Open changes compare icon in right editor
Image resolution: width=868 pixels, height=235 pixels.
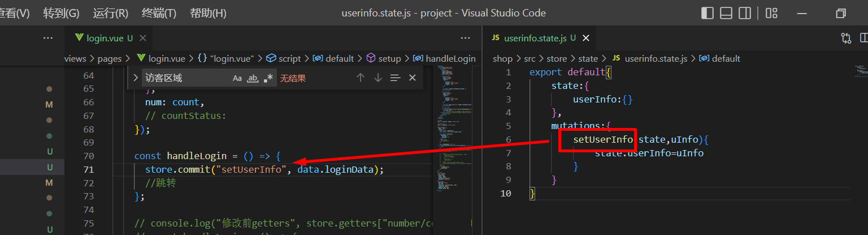point(846,38)
